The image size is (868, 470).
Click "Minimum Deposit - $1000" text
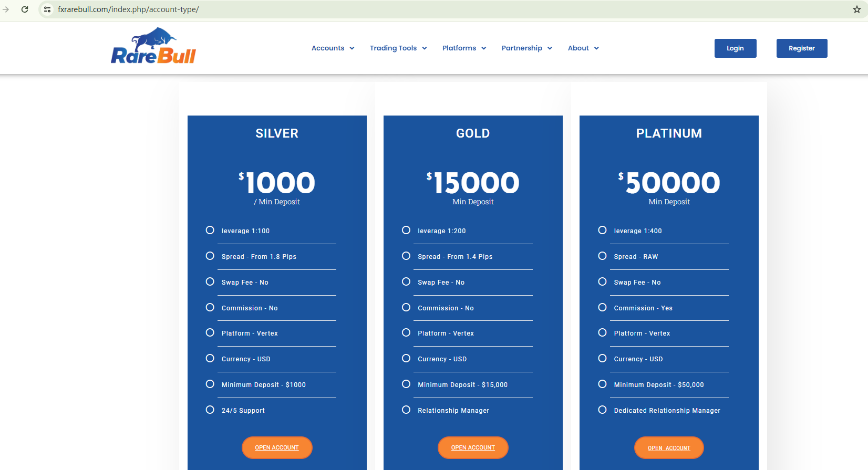tap(264, 385)
